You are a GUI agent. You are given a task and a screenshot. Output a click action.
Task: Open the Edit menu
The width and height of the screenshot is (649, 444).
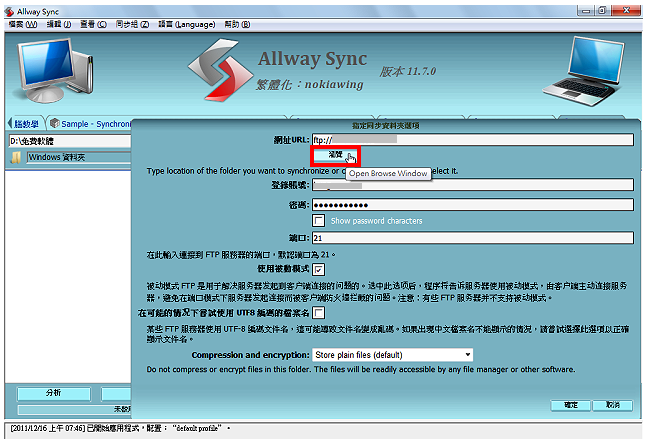59,24
